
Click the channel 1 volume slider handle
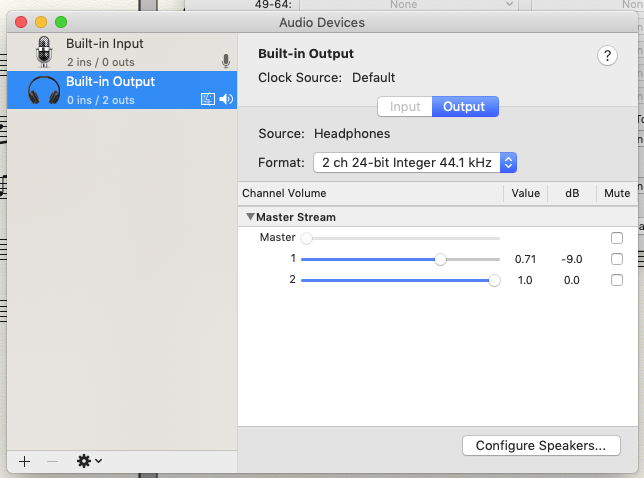(440, 259)
